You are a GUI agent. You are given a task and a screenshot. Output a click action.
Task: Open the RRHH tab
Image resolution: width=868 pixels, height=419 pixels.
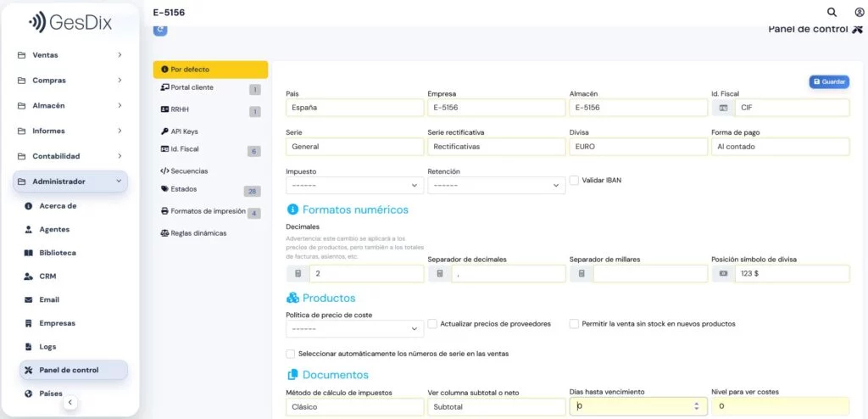(210, 110)
